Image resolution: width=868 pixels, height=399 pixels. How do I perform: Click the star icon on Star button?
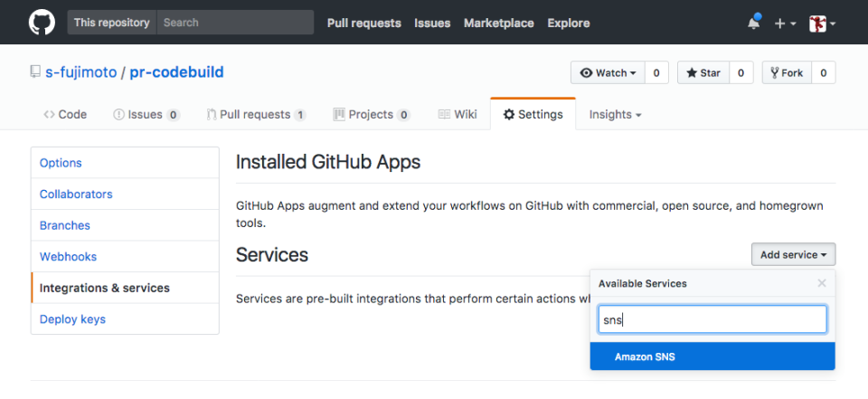[x=692, y=72]
